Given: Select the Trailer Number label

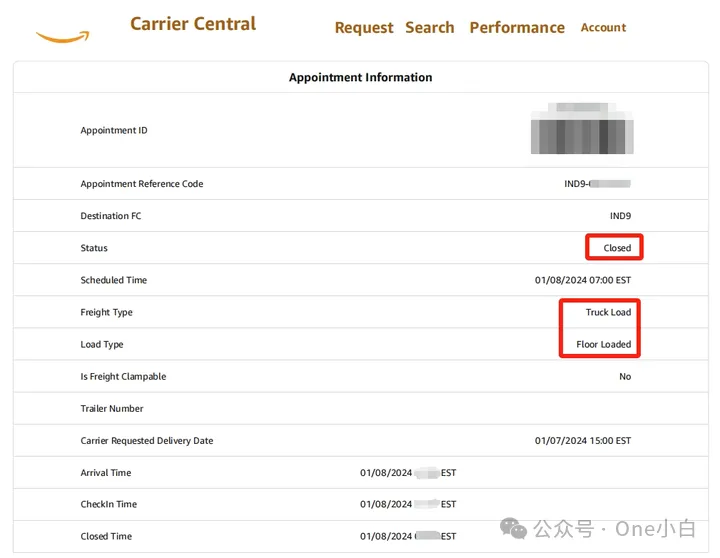Looking at the screenshot, I should (112, 409).
